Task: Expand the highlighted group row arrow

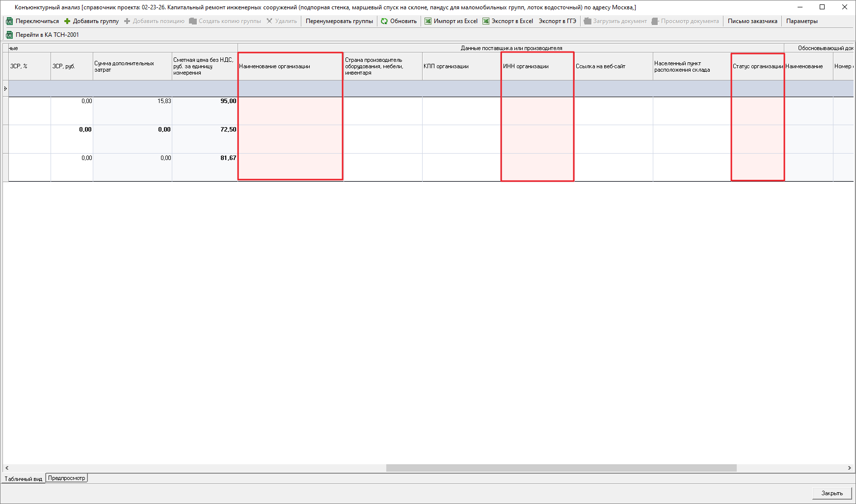Action: (x=5, y=88)
